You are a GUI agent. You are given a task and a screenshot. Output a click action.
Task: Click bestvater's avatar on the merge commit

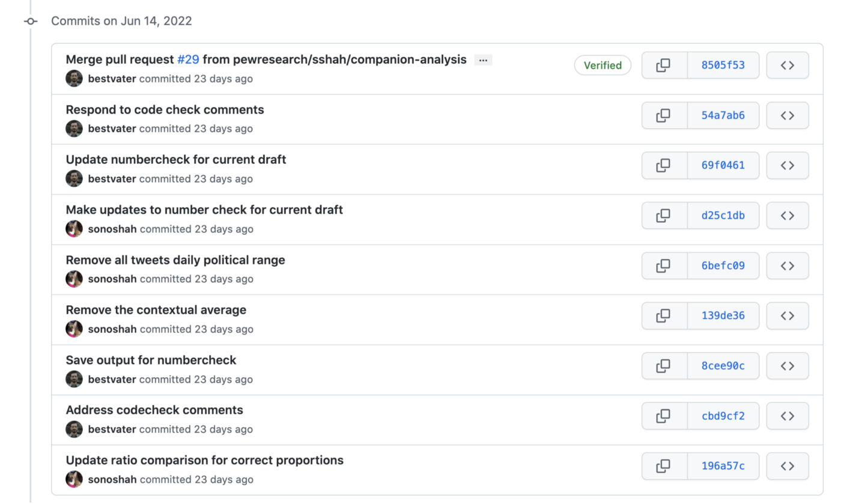73,78
